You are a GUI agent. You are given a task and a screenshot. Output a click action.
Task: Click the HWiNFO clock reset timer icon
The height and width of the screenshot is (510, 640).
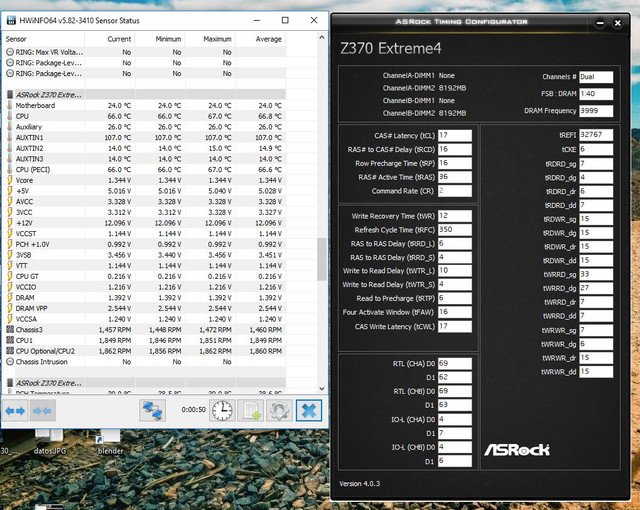pos(222,410)
